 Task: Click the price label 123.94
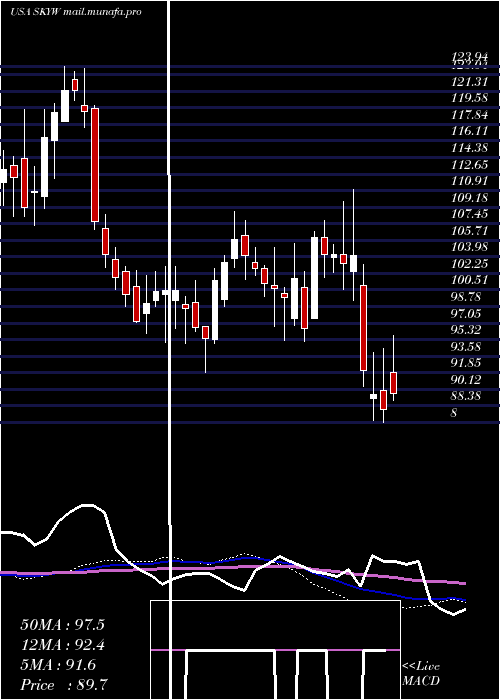click(x=470, y=57)
